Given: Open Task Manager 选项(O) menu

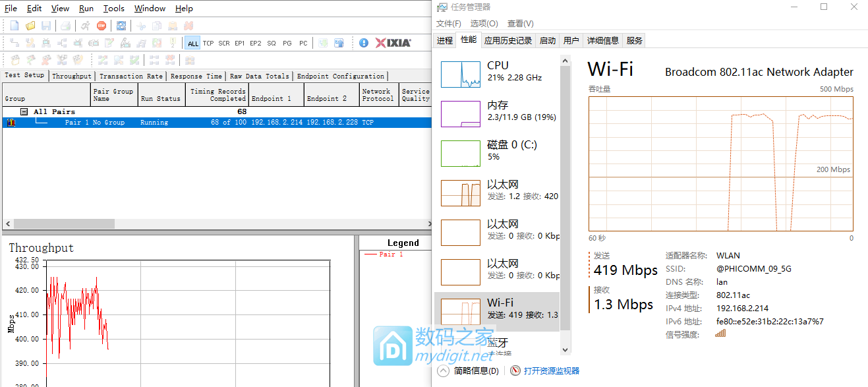Looking at the screenshot, I should [484, 24].
